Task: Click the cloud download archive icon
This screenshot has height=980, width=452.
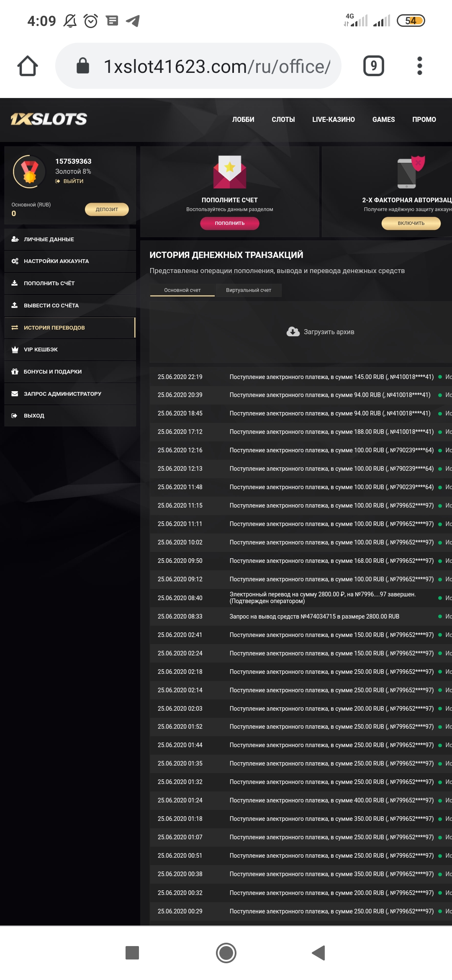Action: coord(293,332)
